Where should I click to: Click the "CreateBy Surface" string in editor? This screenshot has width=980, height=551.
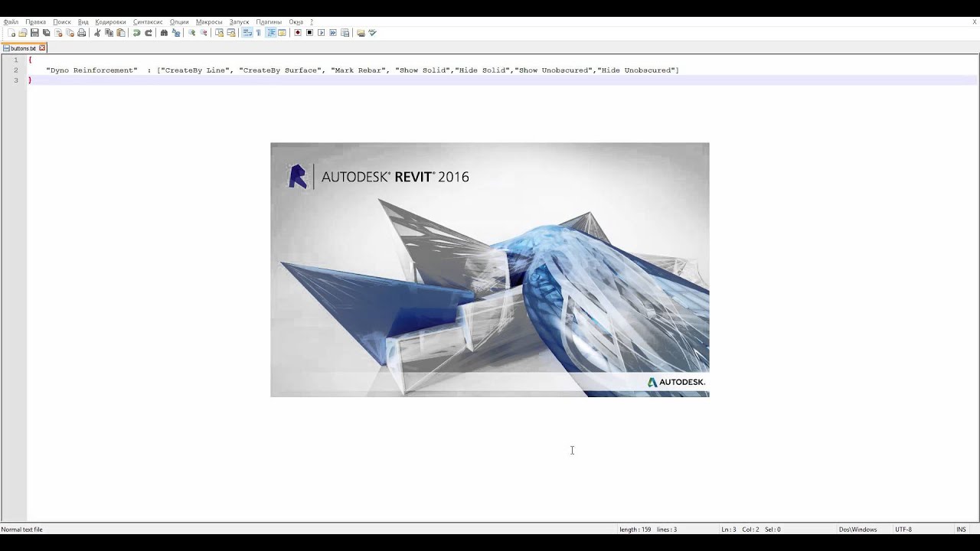pyautogui.click(x=280, y=70)
